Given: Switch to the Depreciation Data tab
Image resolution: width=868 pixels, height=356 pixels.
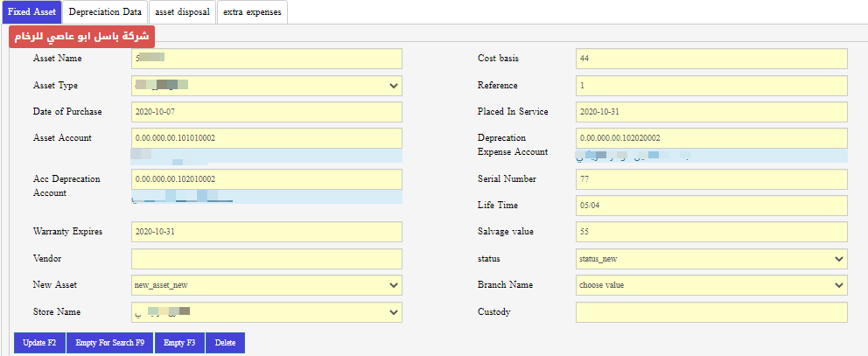Looking at the screenshot, I should 104,12.
